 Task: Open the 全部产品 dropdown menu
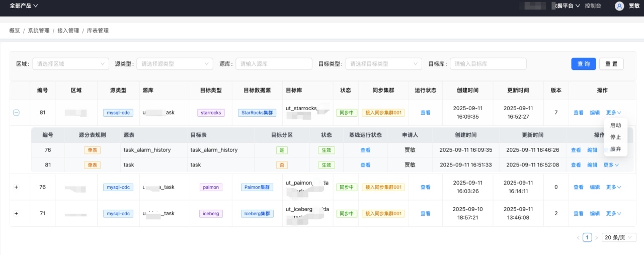click(x=24, y=6)
